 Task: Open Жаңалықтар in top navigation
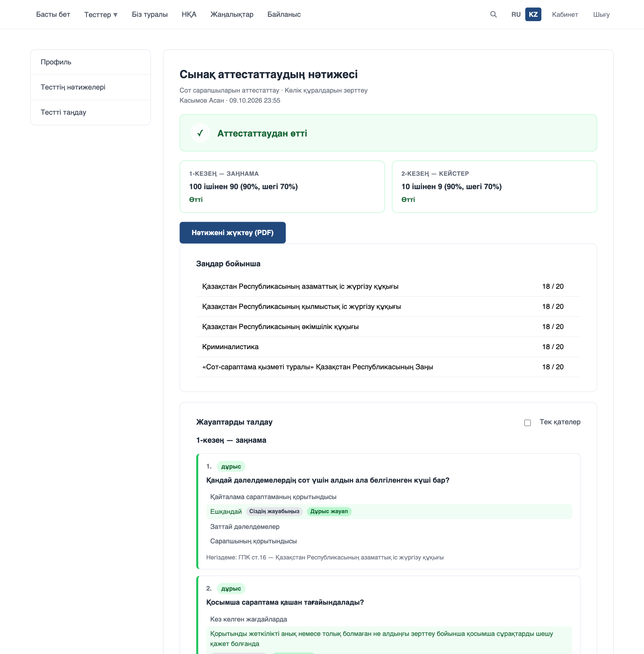tap(232, 14)
